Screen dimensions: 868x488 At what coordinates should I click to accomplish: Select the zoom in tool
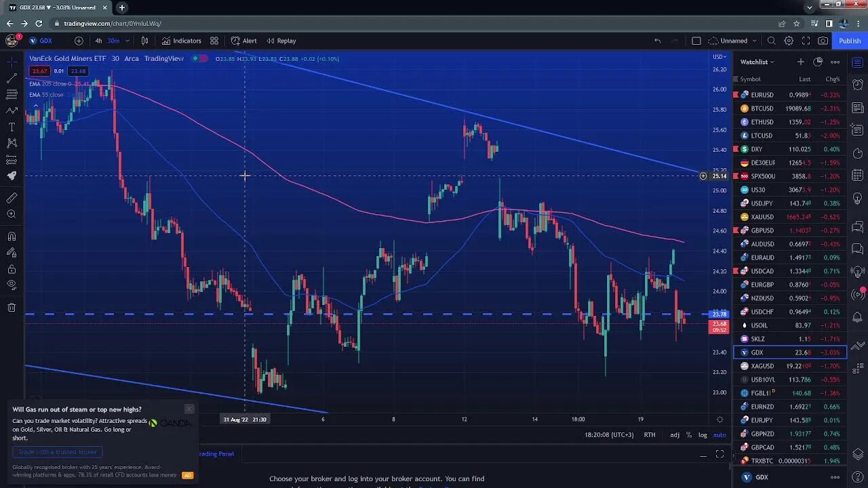tap(12, 214)
